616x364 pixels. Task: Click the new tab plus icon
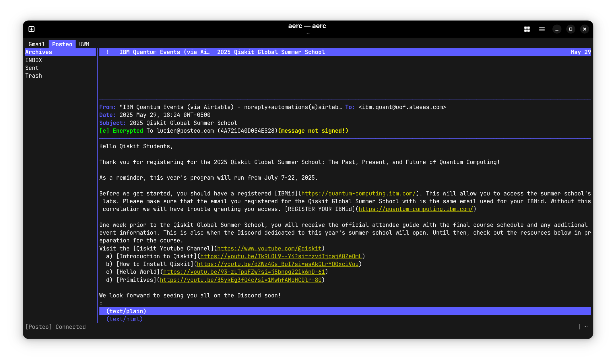click(31, 29)
